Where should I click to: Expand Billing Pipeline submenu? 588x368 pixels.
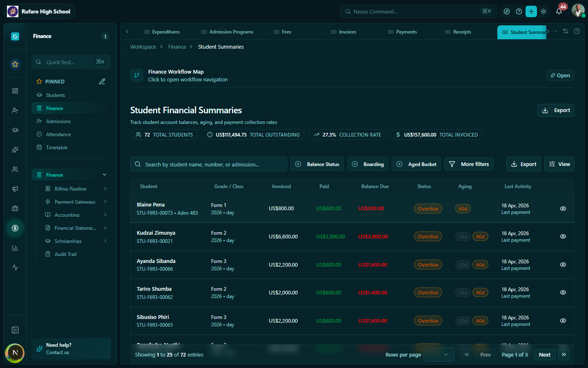(105, 188)
